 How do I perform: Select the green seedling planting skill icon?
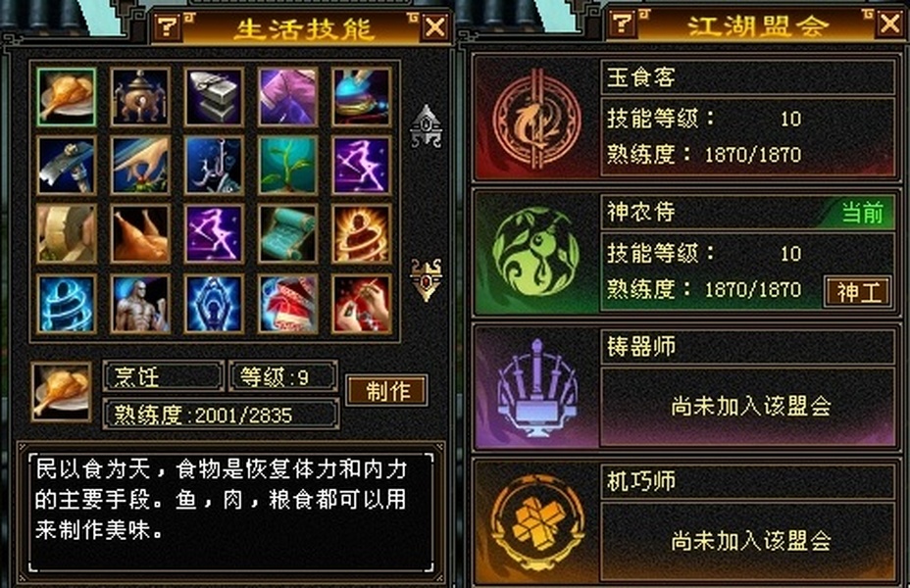point(287,166)
